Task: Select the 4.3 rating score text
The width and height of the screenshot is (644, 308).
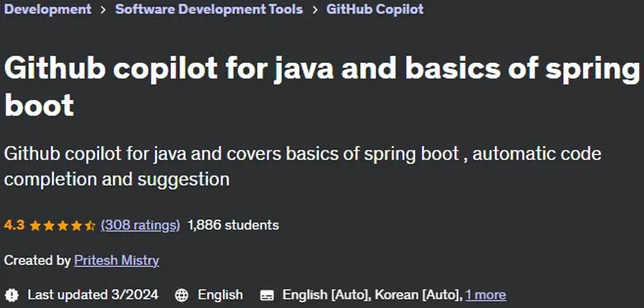Action: 14,225
